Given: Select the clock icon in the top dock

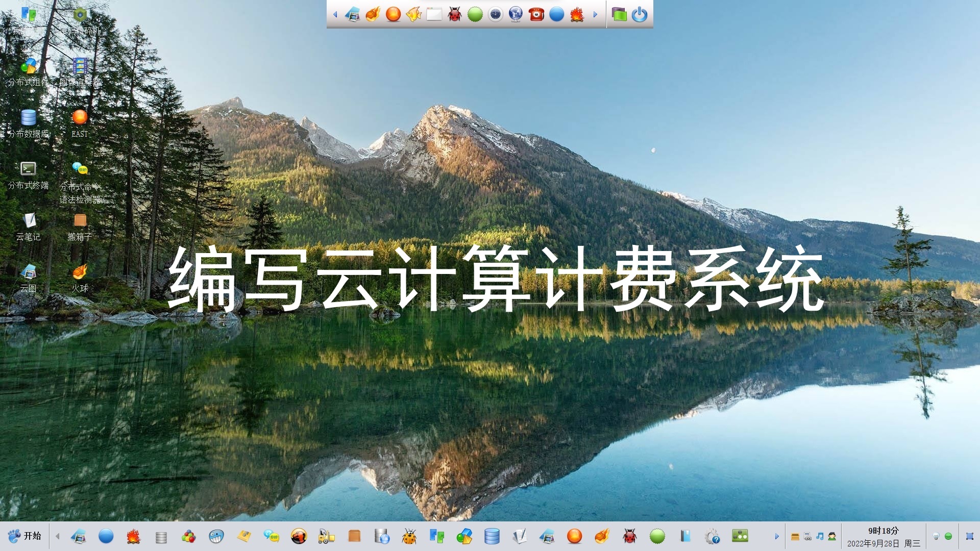Looking at the screenshot, I should (x=495, y=15).
